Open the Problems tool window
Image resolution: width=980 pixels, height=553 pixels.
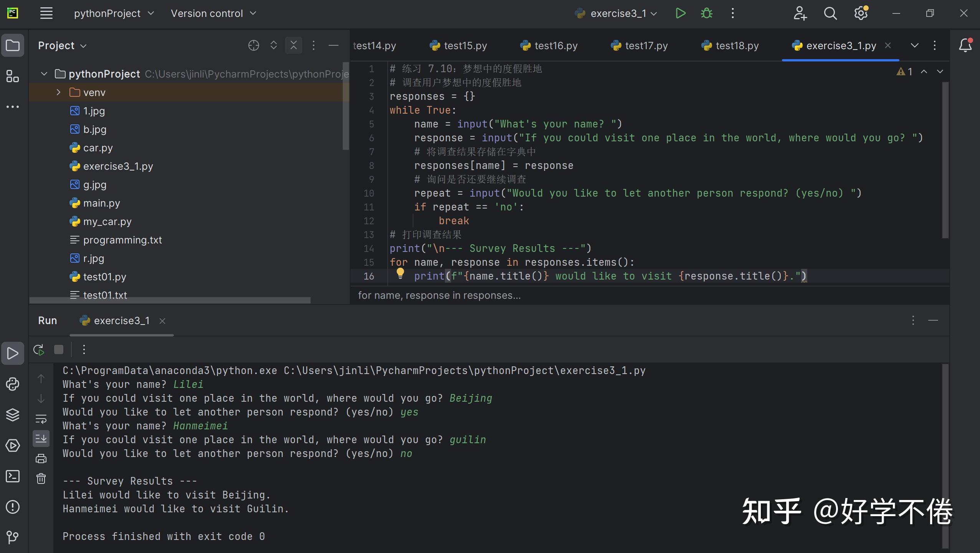coord(13,507)
